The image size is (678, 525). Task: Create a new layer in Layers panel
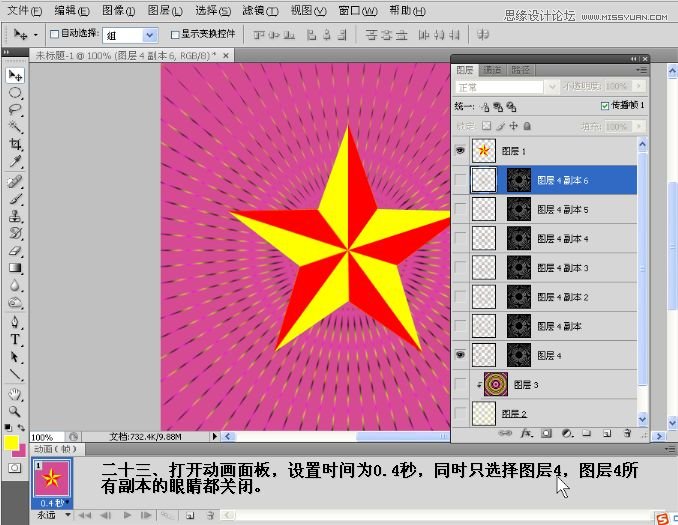click(x=607, y=433)
